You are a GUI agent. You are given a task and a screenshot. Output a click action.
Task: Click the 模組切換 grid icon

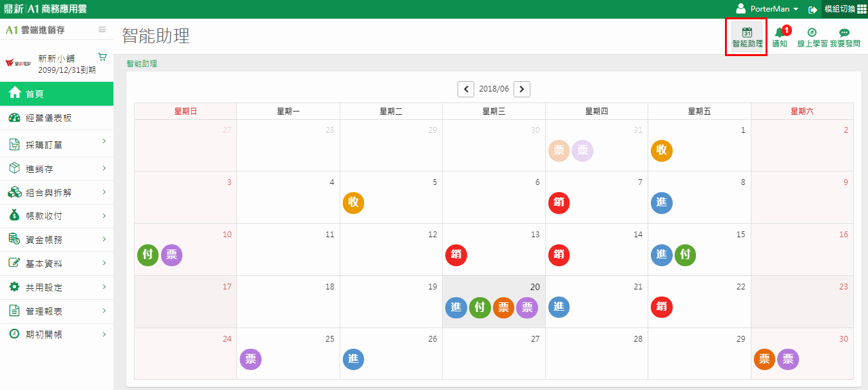[862, 9]
